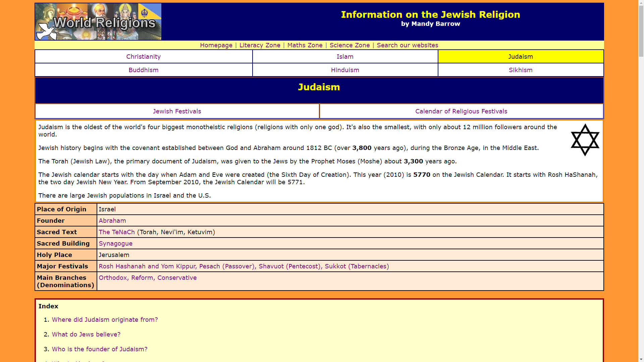Select the Sikhism tab
Image resolution: width=644 pixels, height=362 pixels.
pyautogui.click(x=520, y=70)
